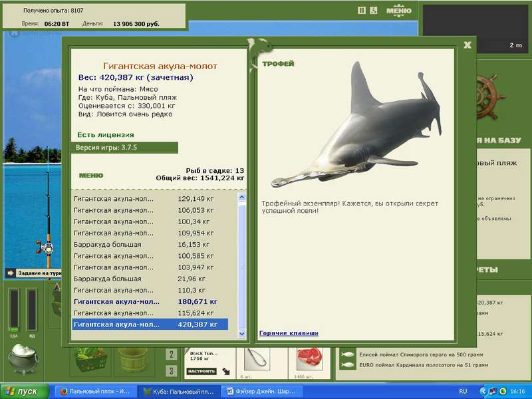Open the Горячие клавиши link
This screenshot has height=399, width=532.
click(x=289, y=333)
